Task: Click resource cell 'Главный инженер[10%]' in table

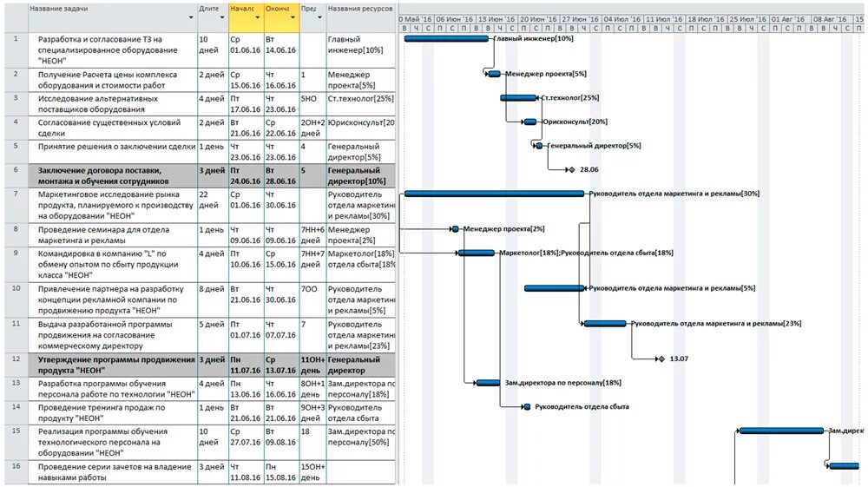Action: [x=360, y=49]
